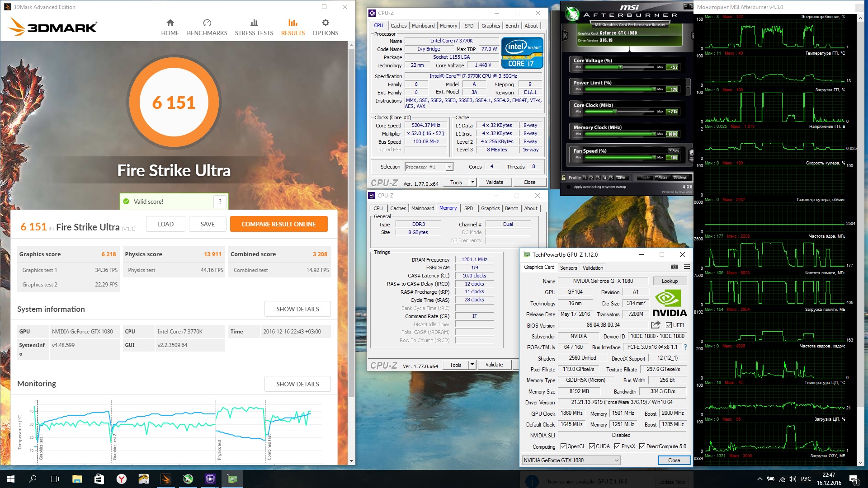The width and height of the screenshot is (868, 488).
Task: Click the question mark beside Valid score
Action: click(220, 202)
